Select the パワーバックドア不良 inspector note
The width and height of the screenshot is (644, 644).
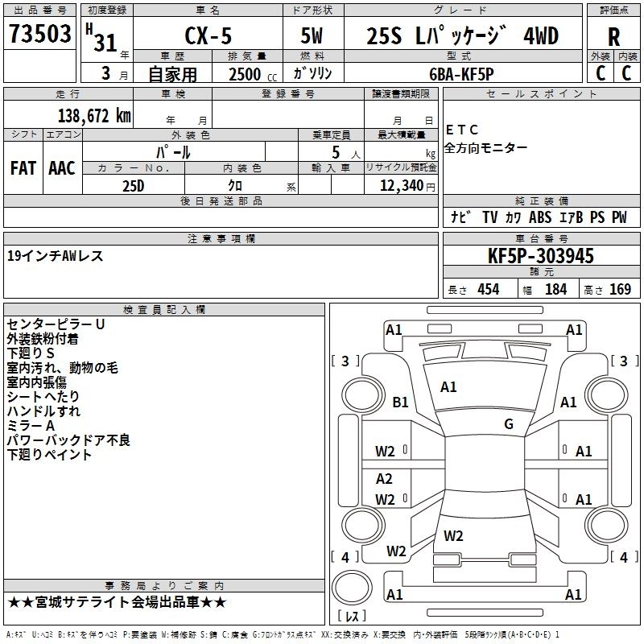tap(68, 440)
